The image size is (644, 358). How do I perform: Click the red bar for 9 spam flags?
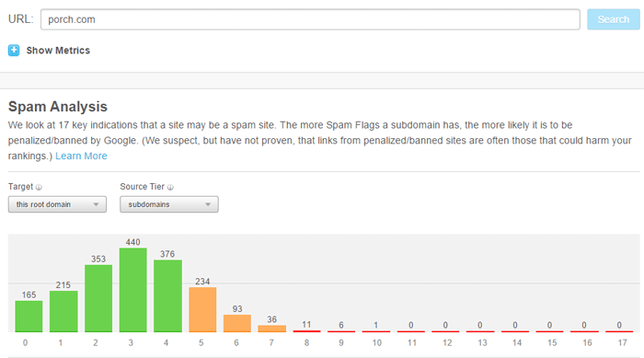341,331
